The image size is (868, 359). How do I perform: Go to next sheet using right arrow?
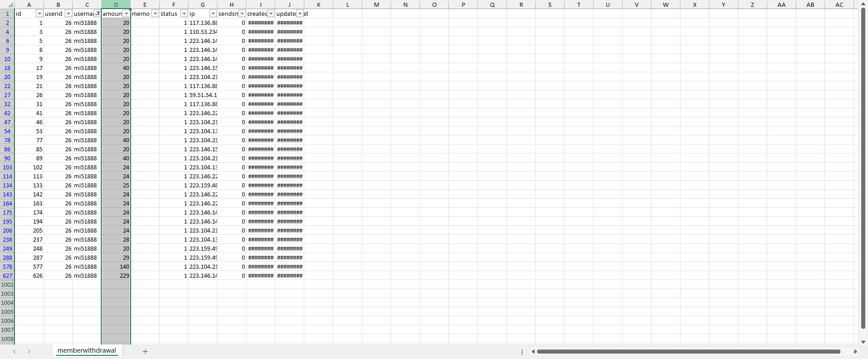29,351
